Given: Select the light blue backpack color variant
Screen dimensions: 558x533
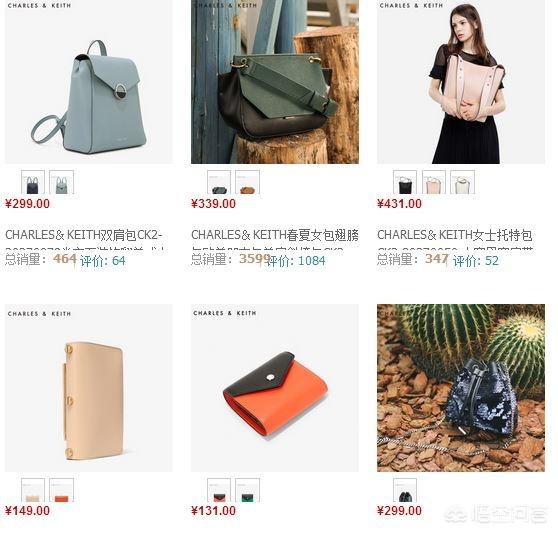Looking at the screenshot, I should tap(62, 182).
